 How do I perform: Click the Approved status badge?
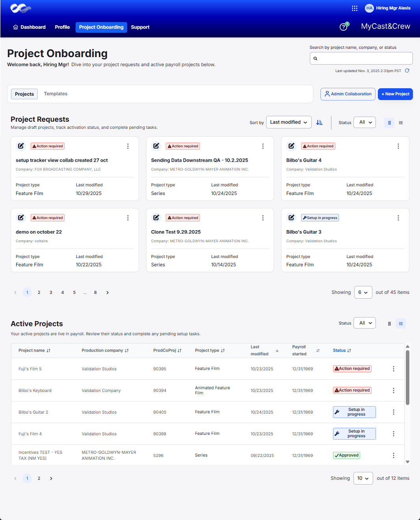click(x=347, y=455)
